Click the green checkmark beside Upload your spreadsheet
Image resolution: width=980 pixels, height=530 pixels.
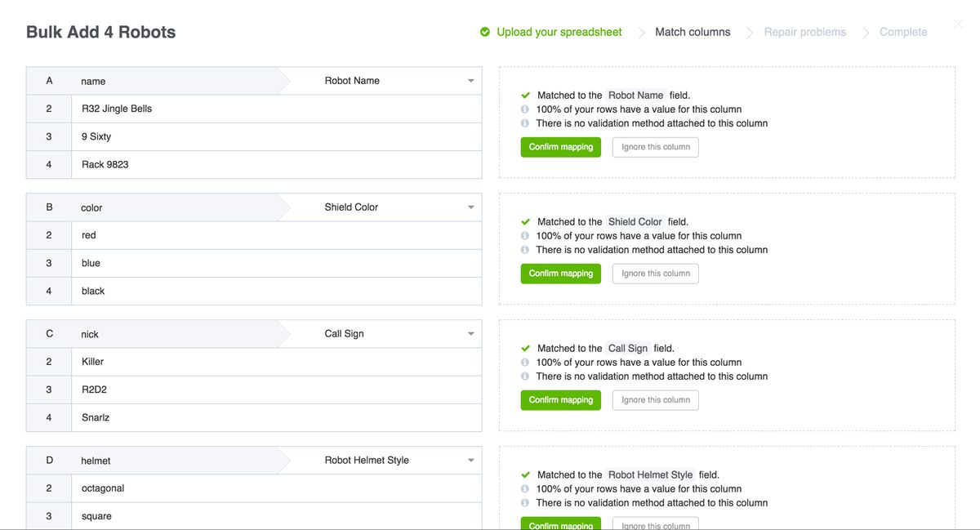[485, 32]
